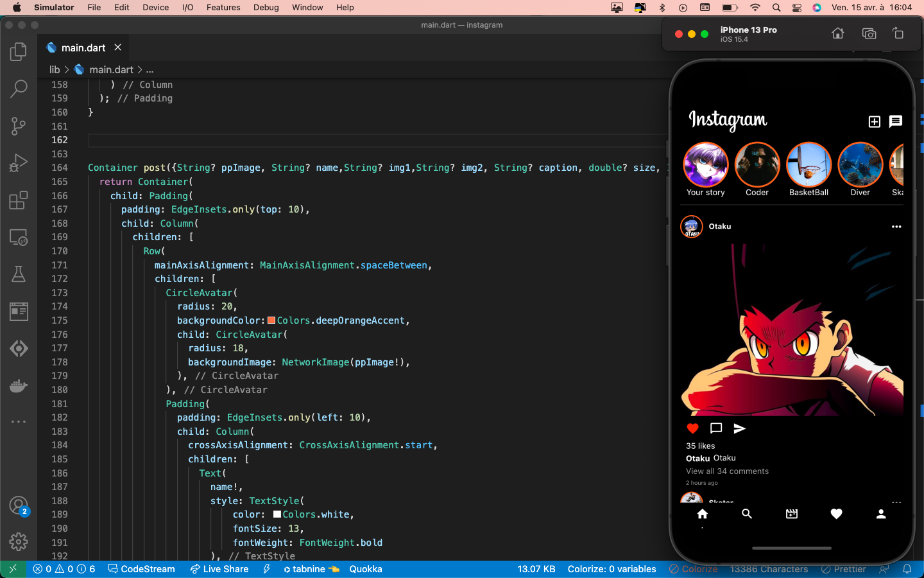
Task: Open the Docker whale view
Action: (x=19, y=385)
